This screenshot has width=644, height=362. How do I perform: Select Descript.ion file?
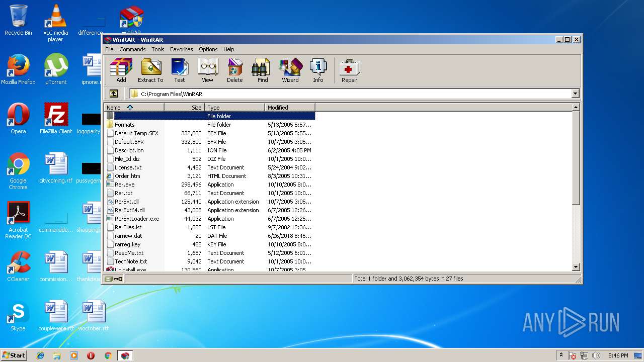click(210, 150)
